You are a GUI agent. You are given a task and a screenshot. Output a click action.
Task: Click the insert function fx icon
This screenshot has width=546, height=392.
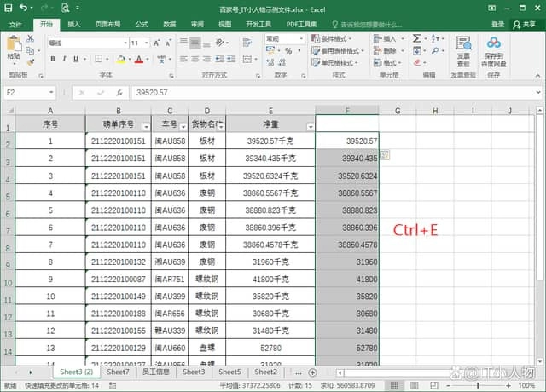pos(119,92)
